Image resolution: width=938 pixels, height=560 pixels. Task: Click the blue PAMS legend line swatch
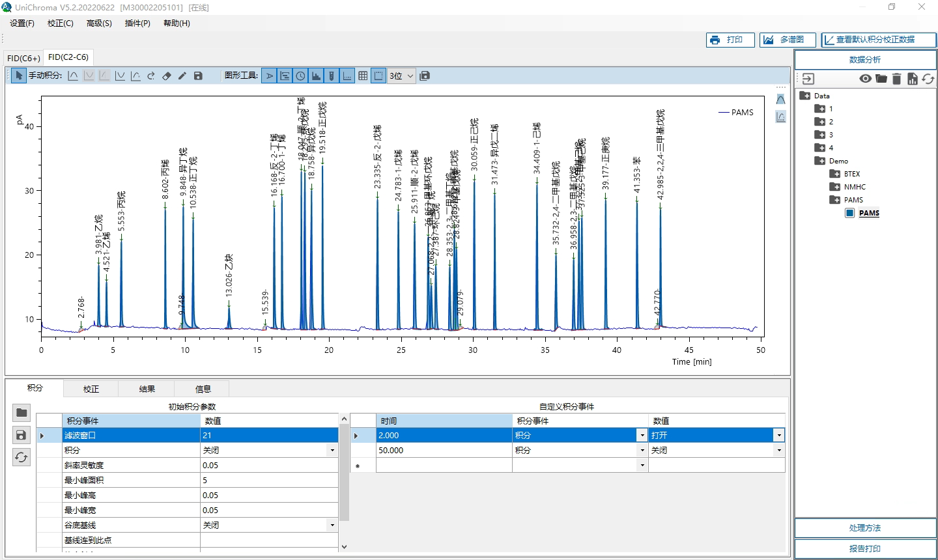click(723, 113)
